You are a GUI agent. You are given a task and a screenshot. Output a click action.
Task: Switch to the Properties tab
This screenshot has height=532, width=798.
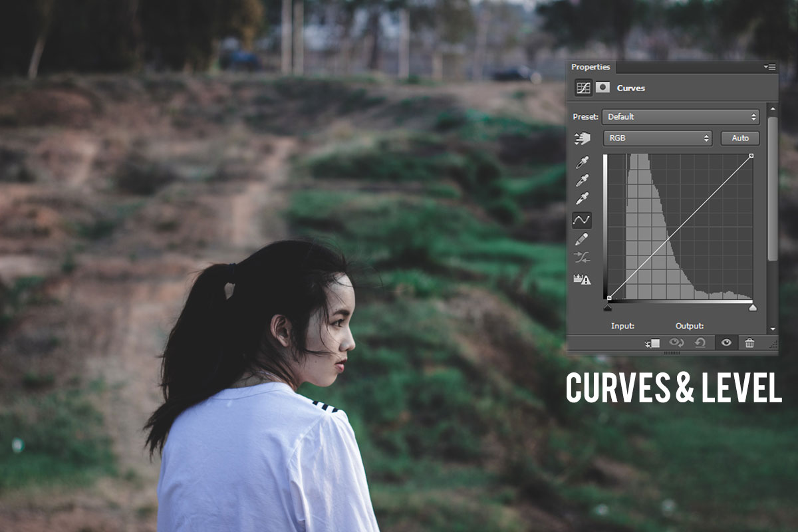pyautogui.click(x=591, y=67)
